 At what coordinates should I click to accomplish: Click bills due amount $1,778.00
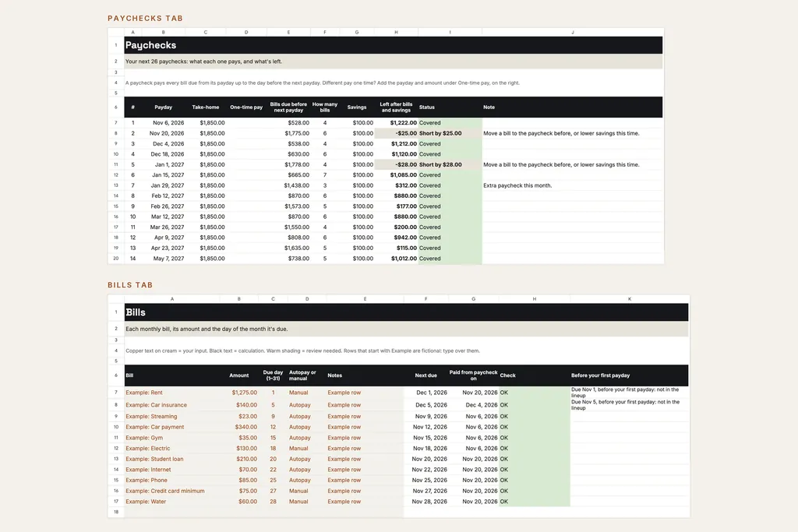click(x=288, y=165)
